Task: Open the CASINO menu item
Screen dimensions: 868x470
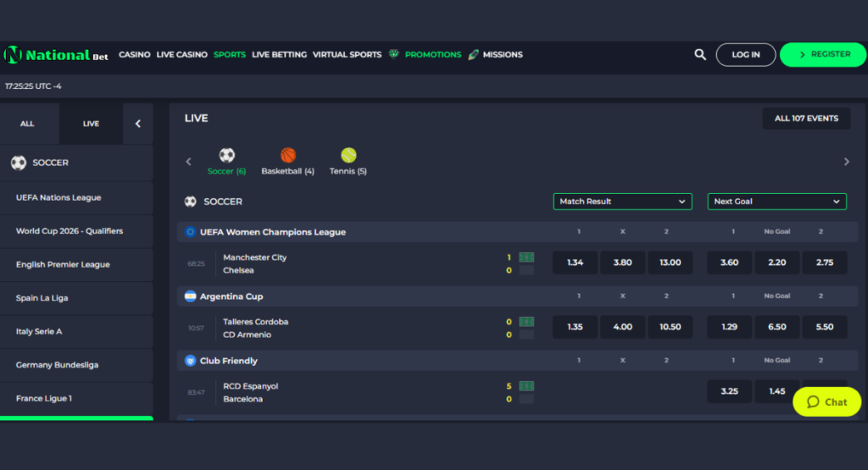Action: click(x=135, y=54)
